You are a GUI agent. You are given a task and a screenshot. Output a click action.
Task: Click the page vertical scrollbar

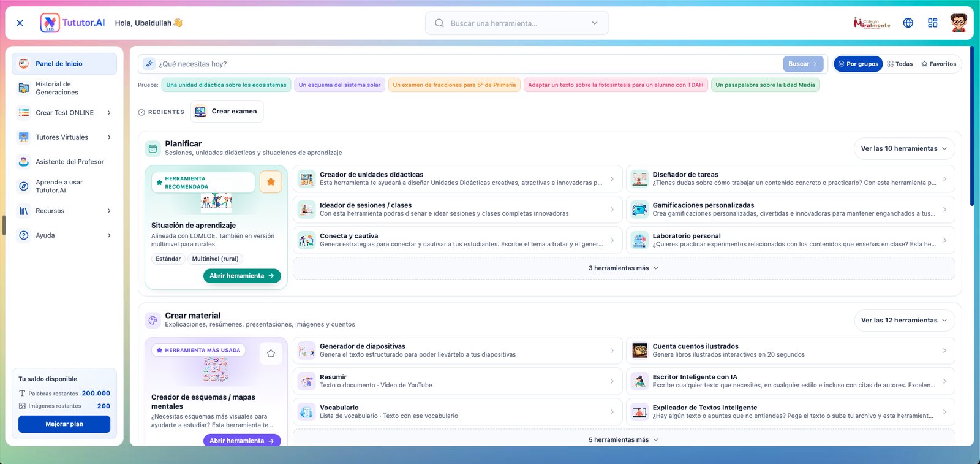tap(971, 126)
